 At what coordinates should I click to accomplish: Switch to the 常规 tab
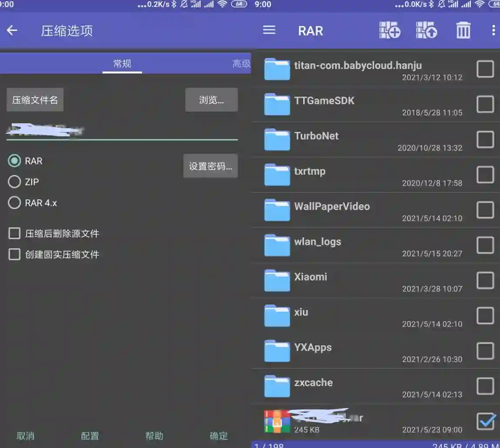(122, 64)
